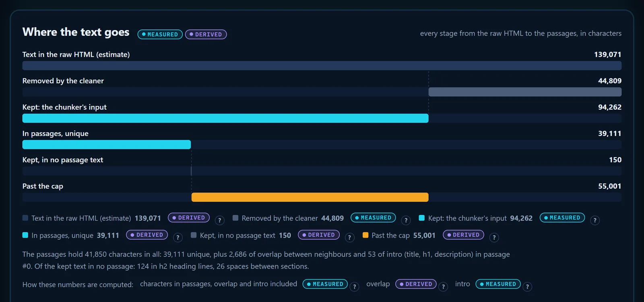Click grey swatch for Removed by the cleaner legend
644x302 pixels.
click(x=235, y=218)
